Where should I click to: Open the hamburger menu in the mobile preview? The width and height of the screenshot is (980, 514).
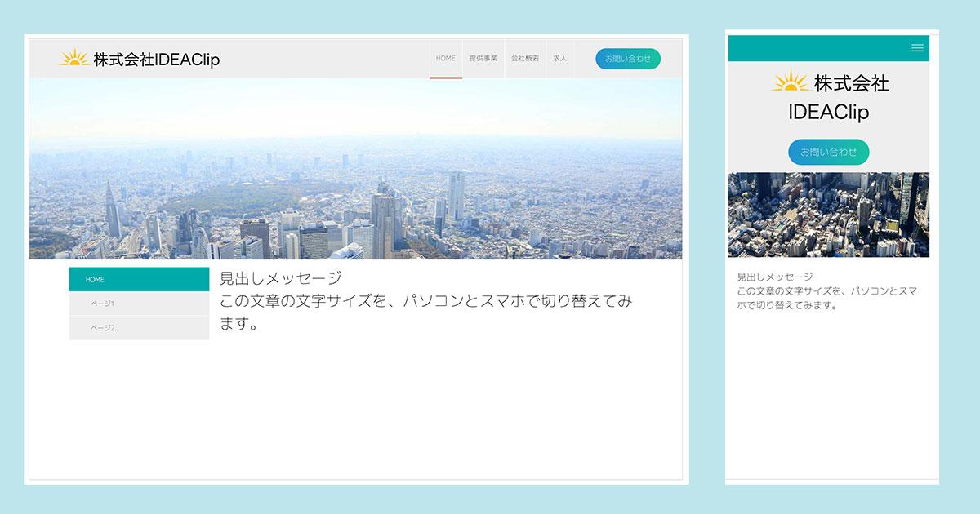coord(917,48)
